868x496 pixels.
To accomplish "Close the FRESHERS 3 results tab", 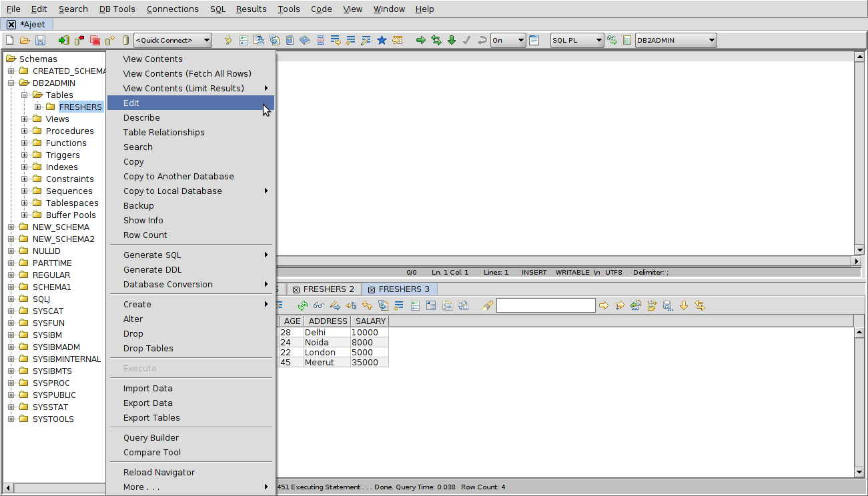I will click(x=372, y=290).
